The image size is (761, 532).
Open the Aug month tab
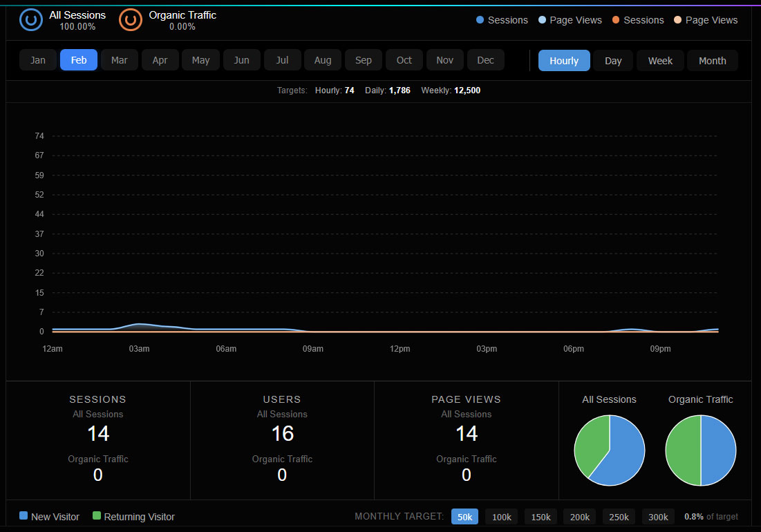(x=323, y=60)
